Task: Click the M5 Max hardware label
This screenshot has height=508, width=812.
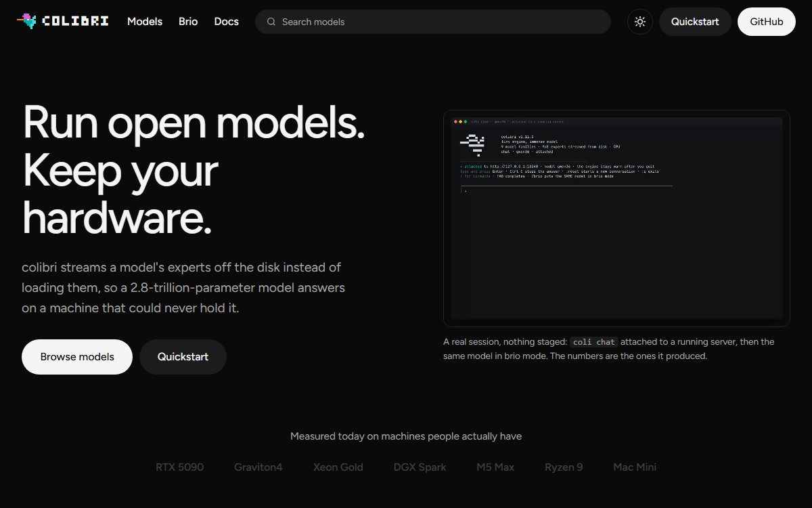Action: pyautogui.click(x=495, y=467)
